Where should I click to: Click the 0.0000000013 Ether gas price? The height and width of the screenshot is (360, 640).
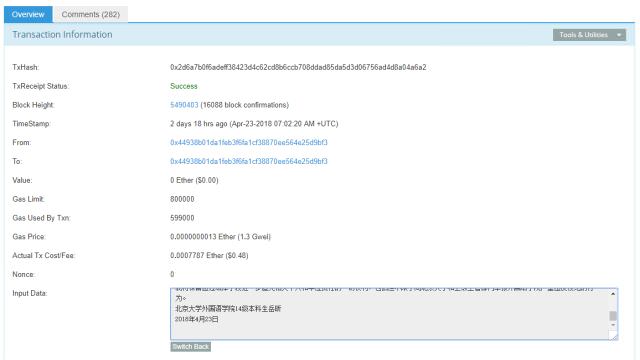click(x=220, y=236)
